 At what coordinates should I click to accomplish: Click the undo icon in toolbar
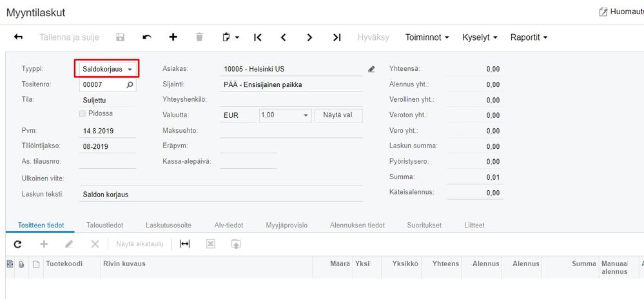(147, 37)
